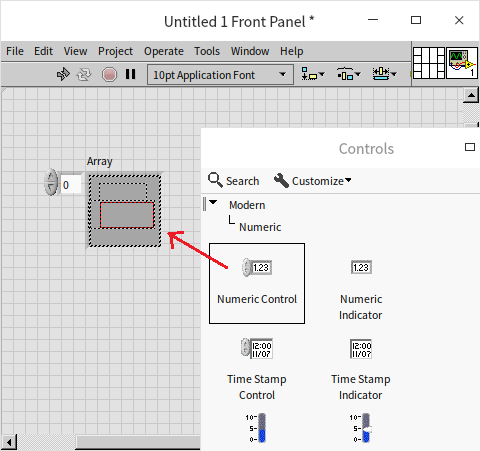Click Search in the Controls palette

pyautogui.click(x=233, y=181)
